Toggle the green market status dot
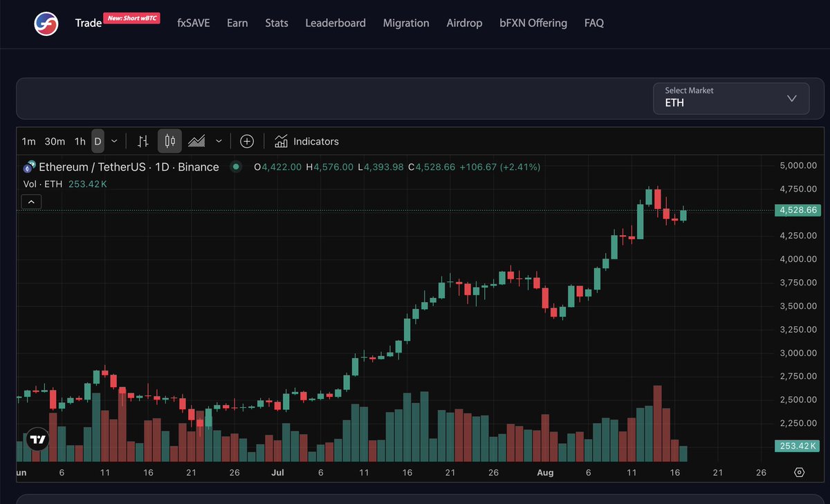The height and width of the screenshot is (504, 830). click(x=236, y=167)
